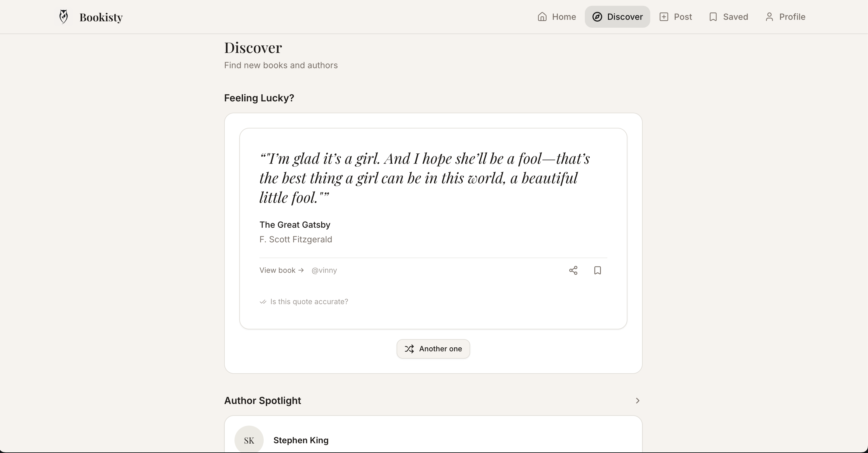Open @vinny's profile link
The height and width of the screenshot is (453, 868).
324,270
